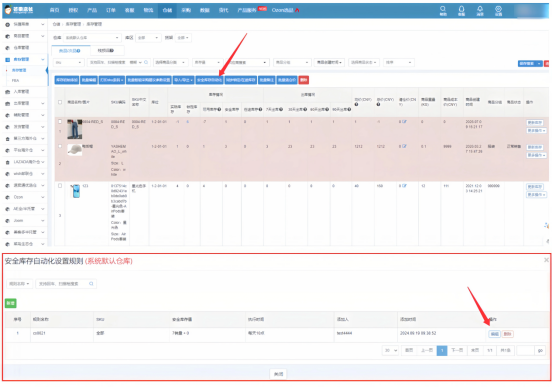This screenshot has width=552, height=387.
Task: Click the 关闭 button at dialog bottom
Action: pyautogui.click(x=278, y=374)
